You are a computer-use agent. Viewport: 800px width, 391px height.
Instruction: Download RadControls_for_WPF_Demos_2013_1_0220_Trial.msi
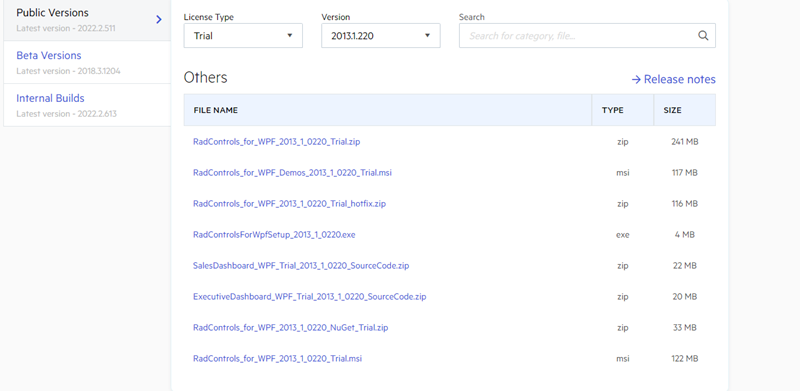(292, 173)
